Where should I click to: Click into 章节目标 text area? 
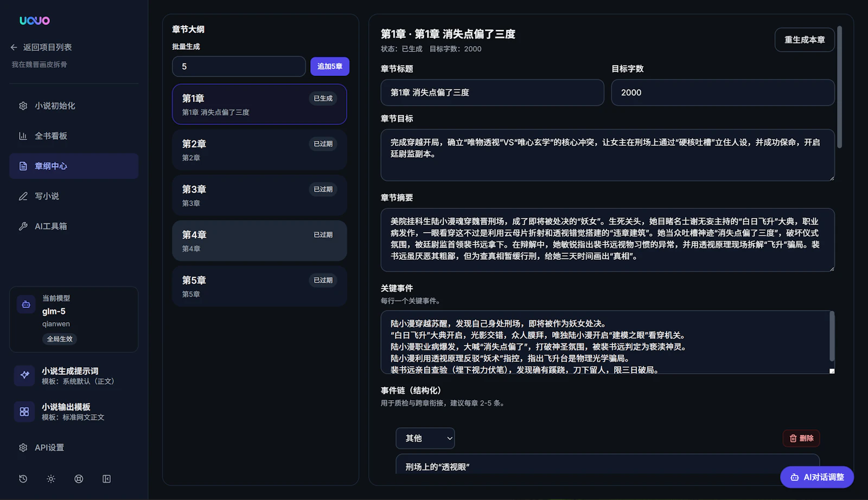[x=608, y=155]
